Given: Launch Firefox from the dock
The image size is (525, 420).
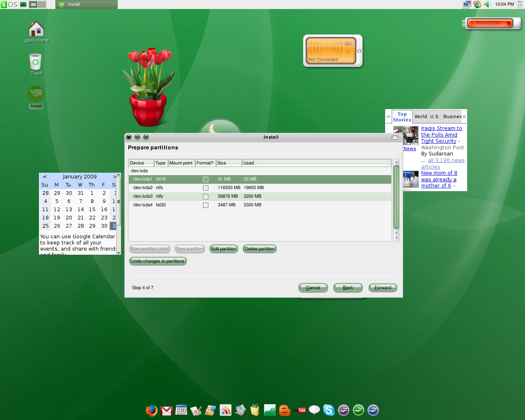Looking at the screenshot, I should tap(152, 410).
